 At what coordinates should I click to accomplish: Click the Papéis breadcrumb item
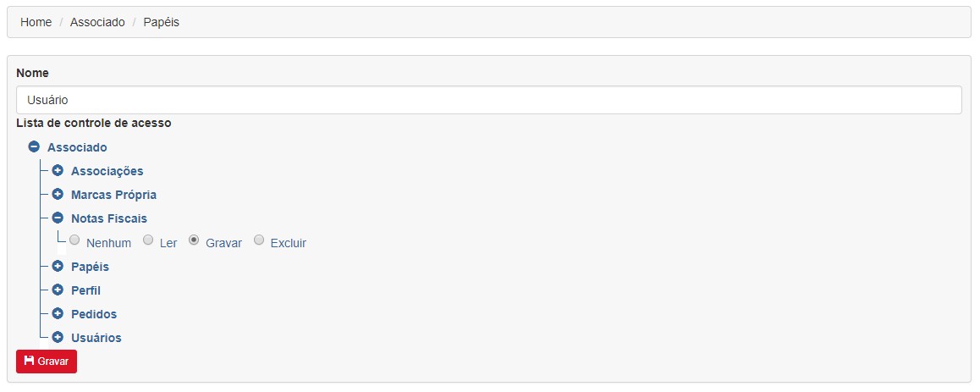tap(162, 22)
